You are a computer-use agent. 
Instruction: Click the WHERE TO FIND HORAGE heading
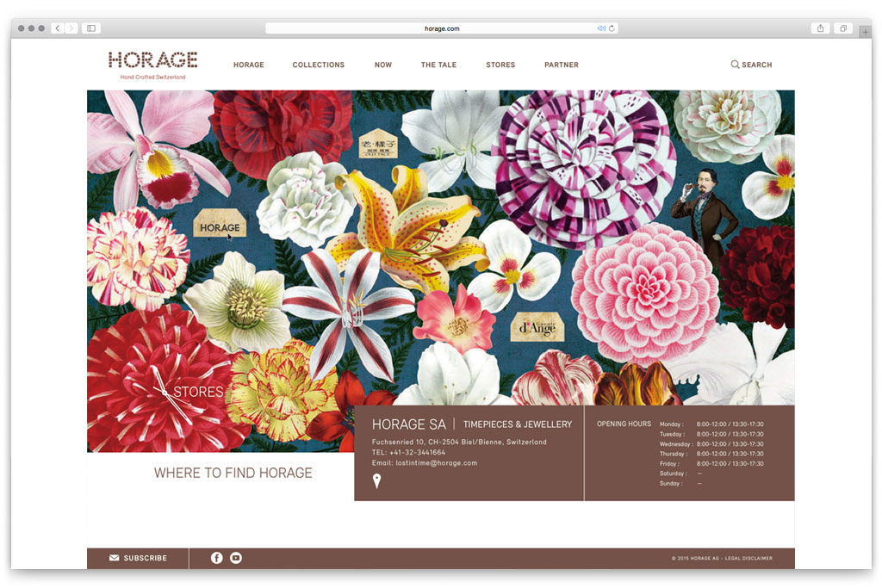coord(233,473)
